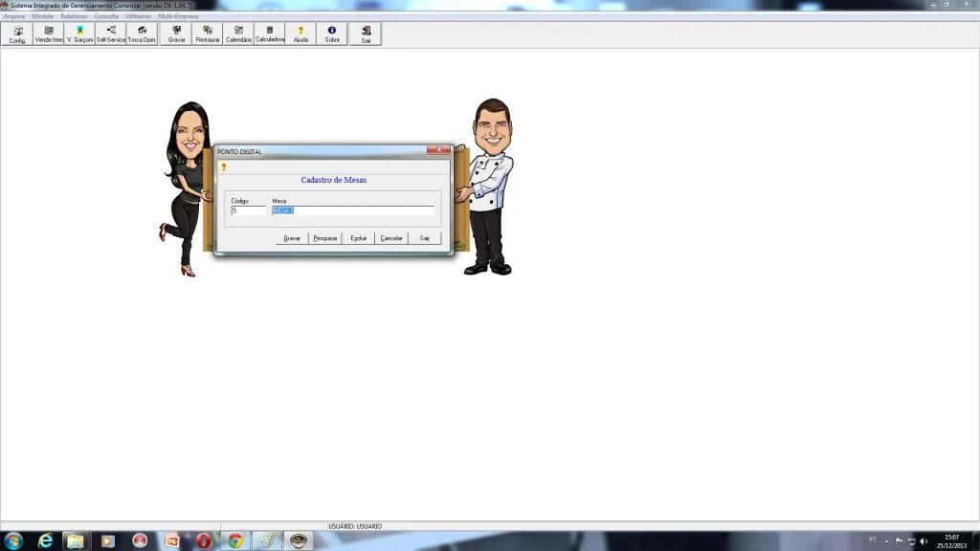Switch to the taskbar app left of the last icon

click(267, 541)
